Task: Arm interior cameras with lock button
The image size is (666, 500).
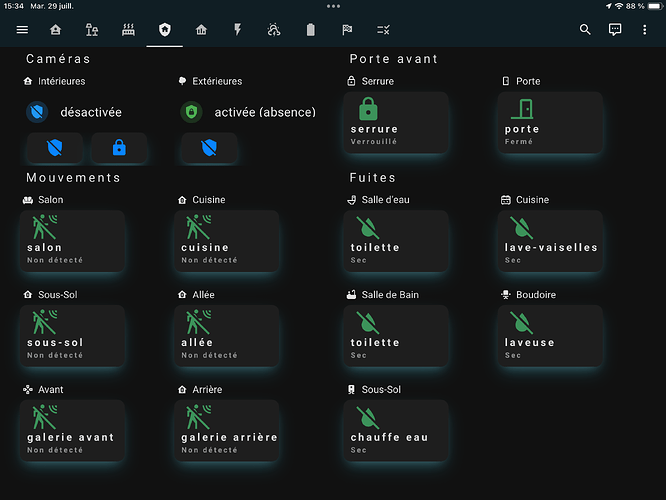Action: point(119,149)
